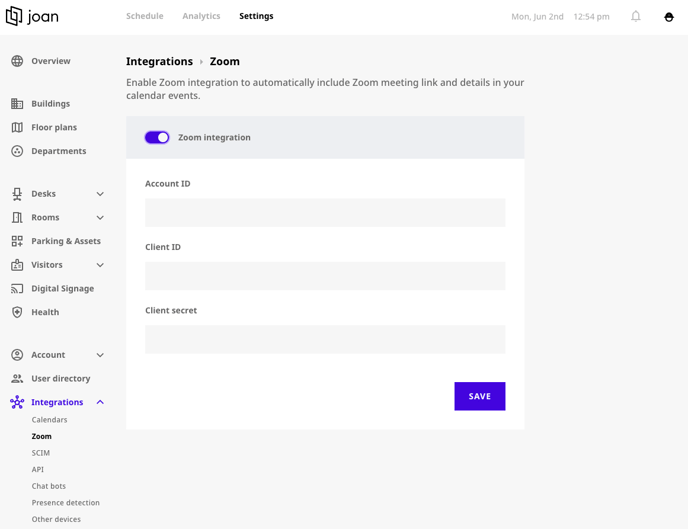
Task: Click the Joan logo icon
Action: tap(14, 16)
